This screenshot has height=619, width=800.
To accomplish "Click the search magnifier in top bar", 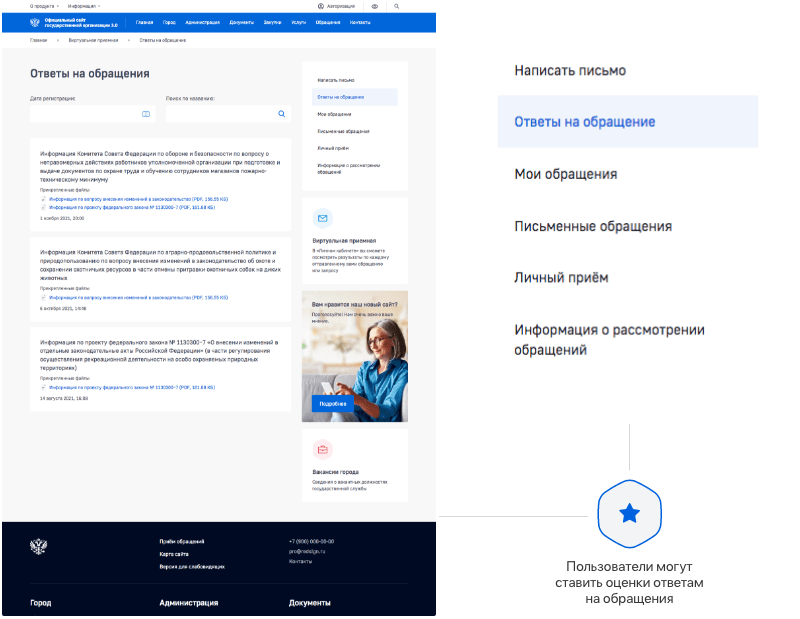I will tap(396, 7).
